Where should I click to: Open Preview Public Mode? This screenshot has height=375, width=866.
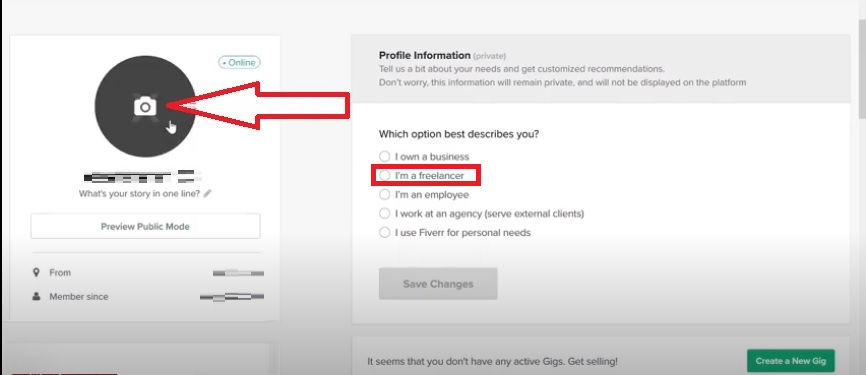tap(145, 226)
